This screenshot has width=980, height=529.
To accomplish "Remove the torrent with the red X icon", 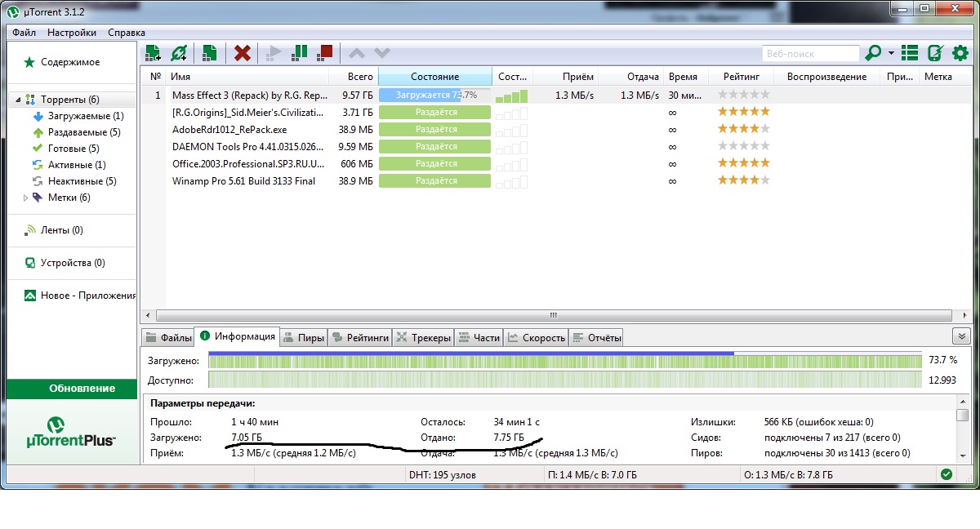I will click(242, 53).
